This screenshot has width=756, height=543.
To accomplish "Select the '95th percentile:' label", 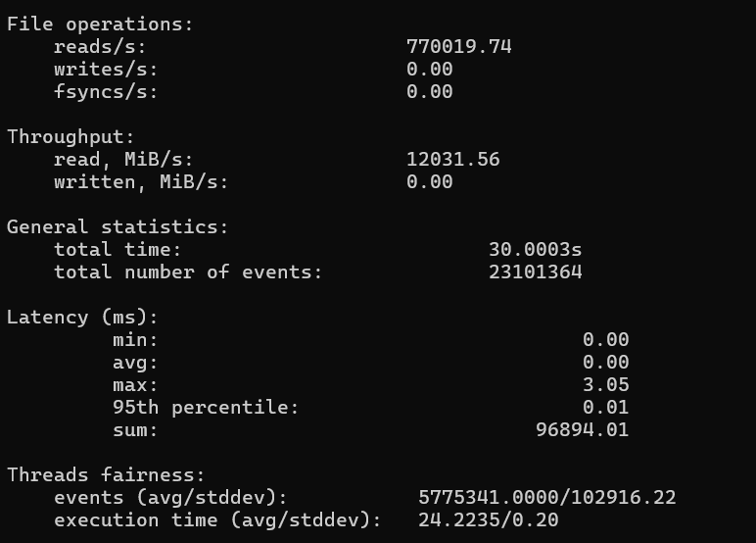I will tap(206, 408).
